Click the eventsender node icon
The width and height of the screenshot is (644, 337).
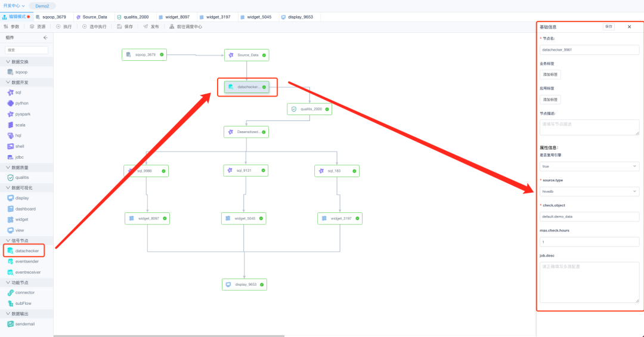click(10, 261)
